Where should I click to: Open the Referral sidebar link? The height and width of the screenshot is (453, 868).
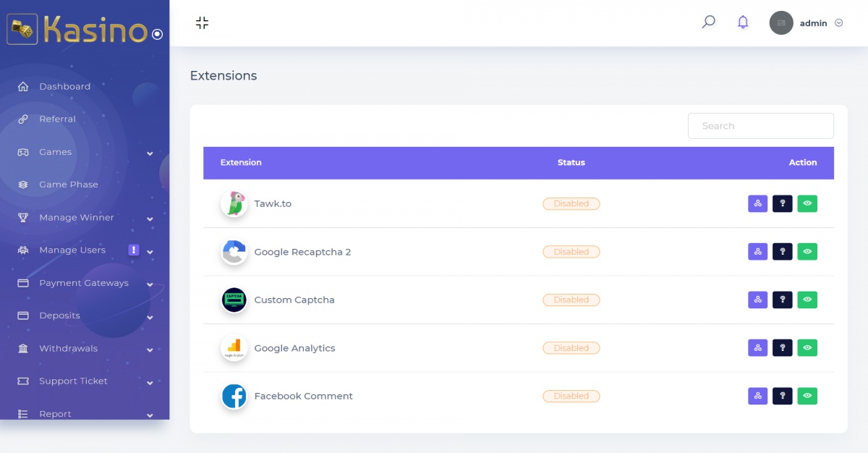pos(57,119)
